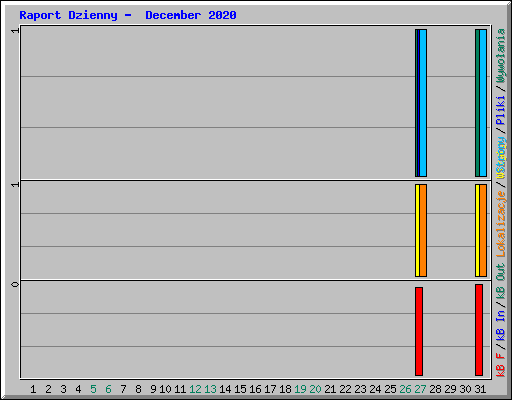Viewport: 512px width, 400px height.
Task: Click day label 2 on the x-axis
Action: coord(48,389)
